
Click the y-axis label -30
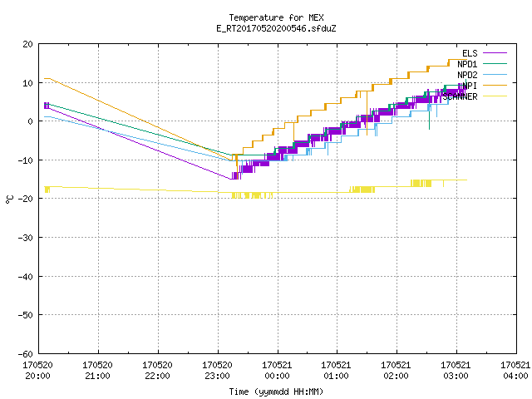26,238
